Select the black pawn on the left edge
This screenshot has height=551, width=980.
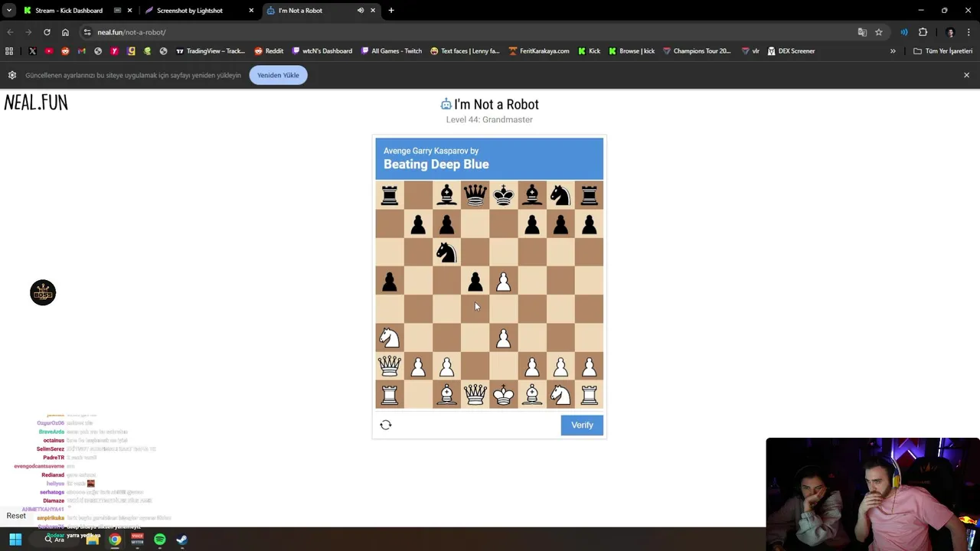tap(390, 282)
